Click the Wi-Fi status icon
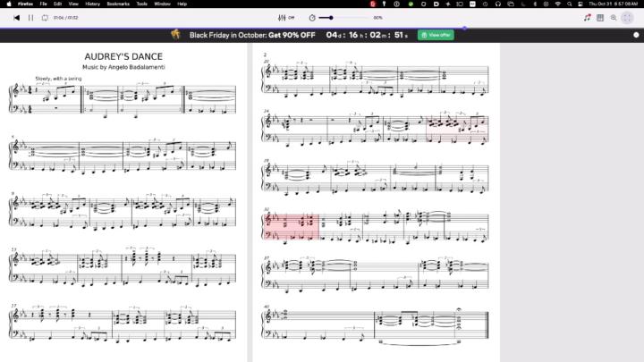Screen dimensions: 644x362 click(x=558, y=4)
